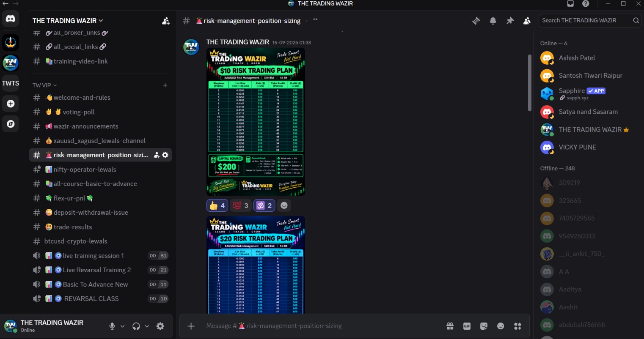Viewport: 644px width, 339px height.
Task: Open notification settings bell icon
Action: (493, 21)
